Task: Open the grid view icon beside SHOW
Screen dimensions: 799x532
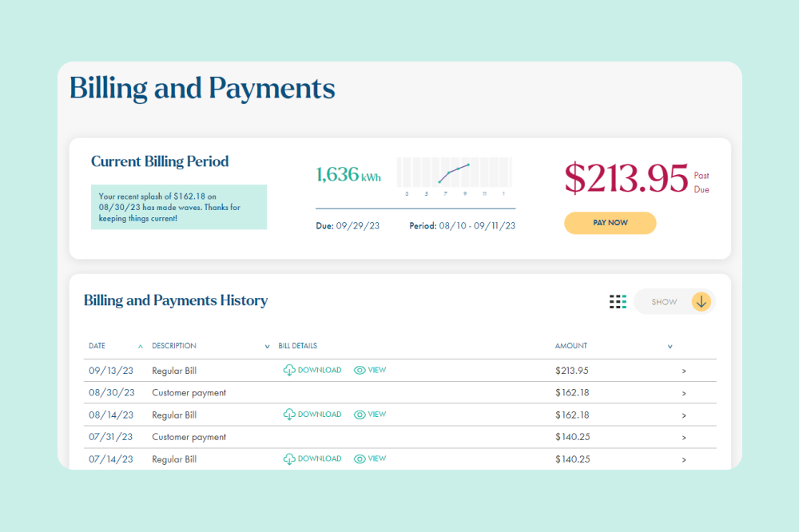Action: pos(618,302)
